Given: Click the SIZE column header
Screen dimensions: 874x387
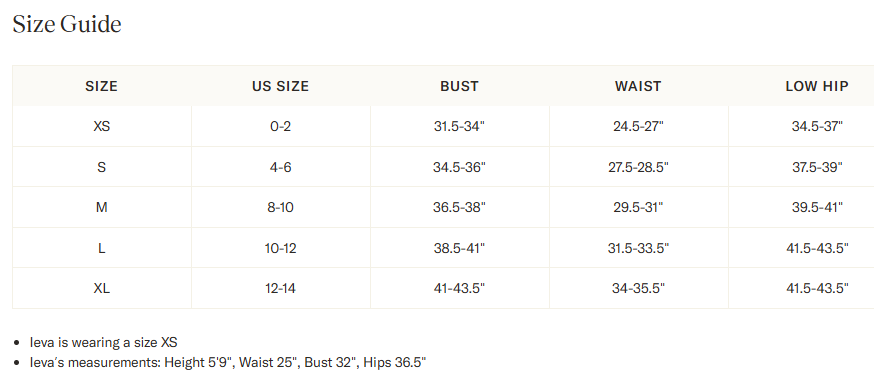Looking at the screenshot, I should pyautogui.click(x=101, y=86).
